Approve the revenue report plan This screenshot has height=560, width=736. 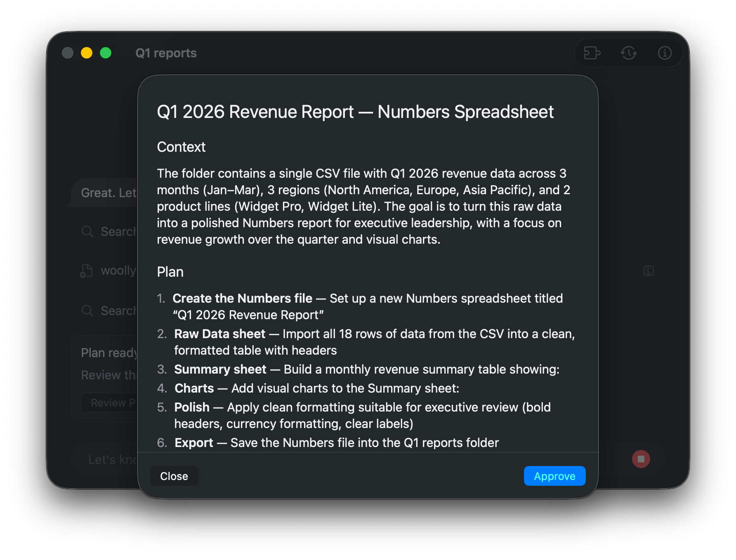(x=554, y=476)
